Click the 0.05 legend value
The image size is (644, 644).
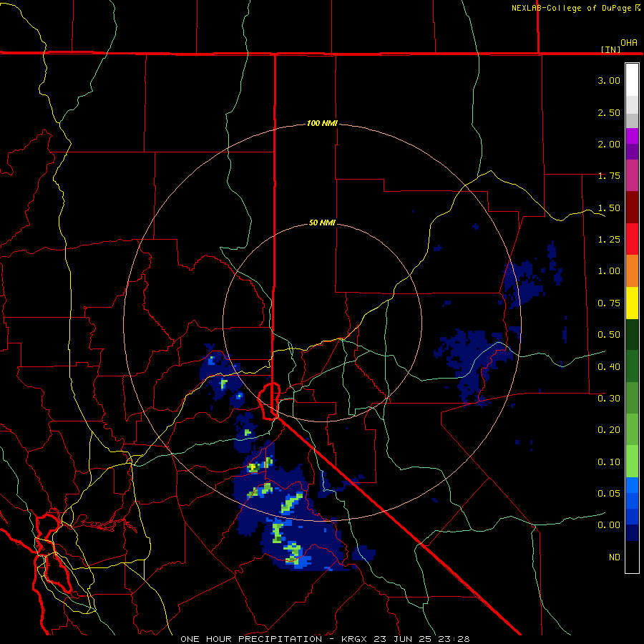[609, 494]
